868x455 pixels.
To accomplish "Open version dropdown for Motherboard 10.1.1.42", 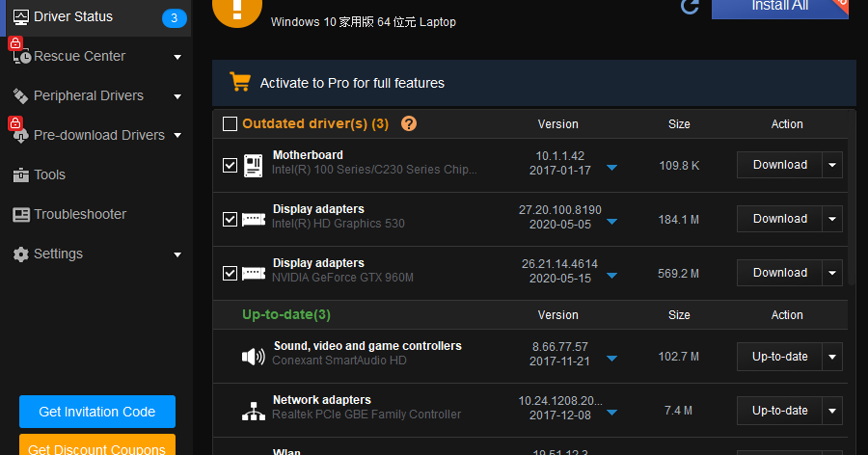I will point(611,167).
